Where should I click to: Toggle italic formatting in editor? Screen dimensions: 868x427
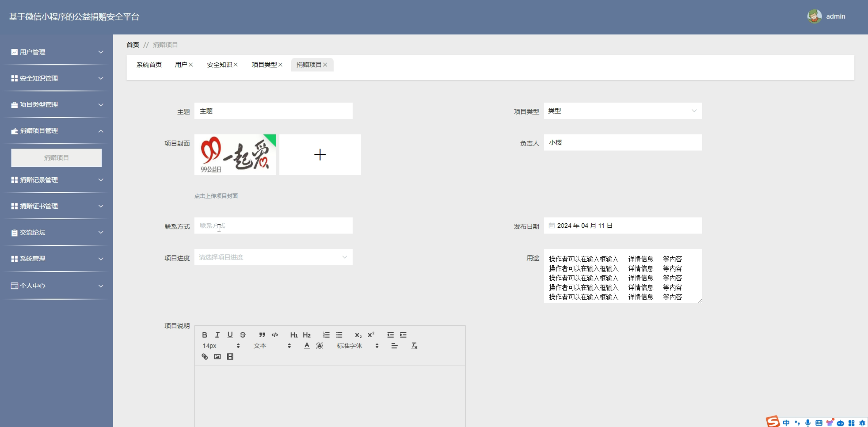[217, 335]
